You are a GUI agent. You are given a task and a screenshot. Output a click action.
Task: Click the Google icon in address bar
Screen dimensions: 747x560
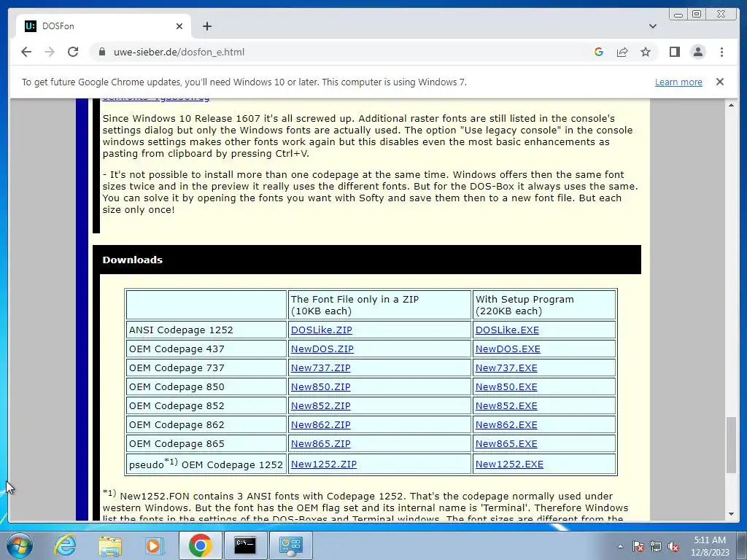[599, 52]
